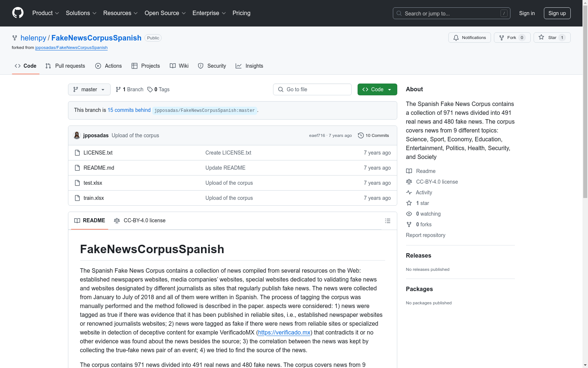This screenshot has width=588, height=368.
Task: Click the jpposadas avatar image
Action: (77, 135)
